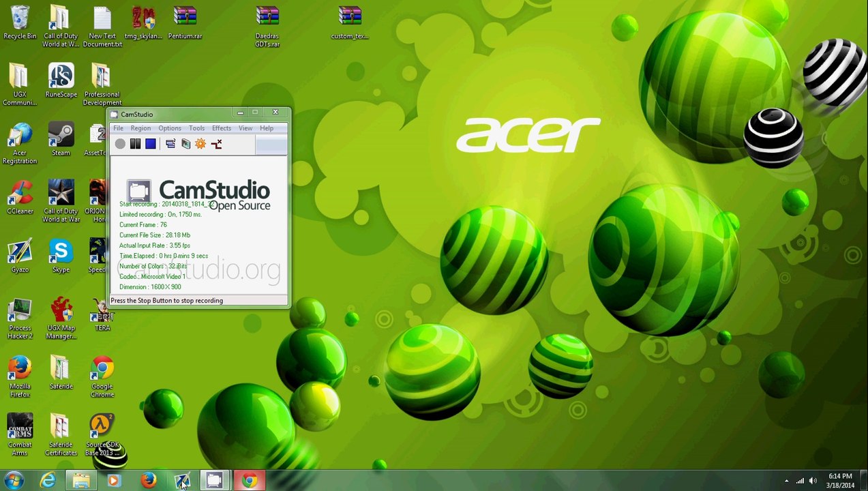Select the tmg_skylan desktop icon
The width and height of the screenshot is (868, 491).
pos(143,23)
